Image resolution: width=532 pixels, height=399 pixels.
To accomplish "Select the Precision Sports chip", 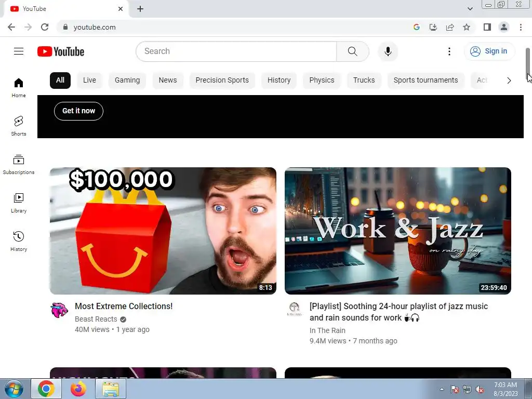I will click(222, 81).
